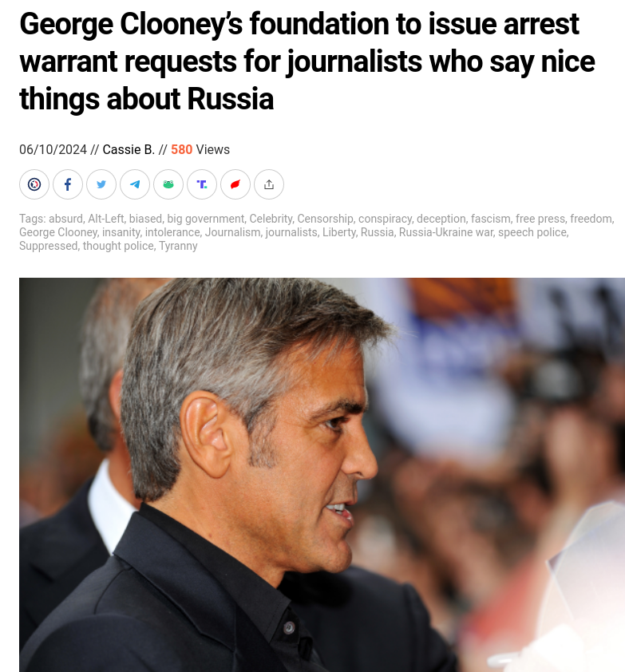625x672 pixels.
Task: Open author Cassie B. page
Action: pyautogui.click(x=129, y=149)
